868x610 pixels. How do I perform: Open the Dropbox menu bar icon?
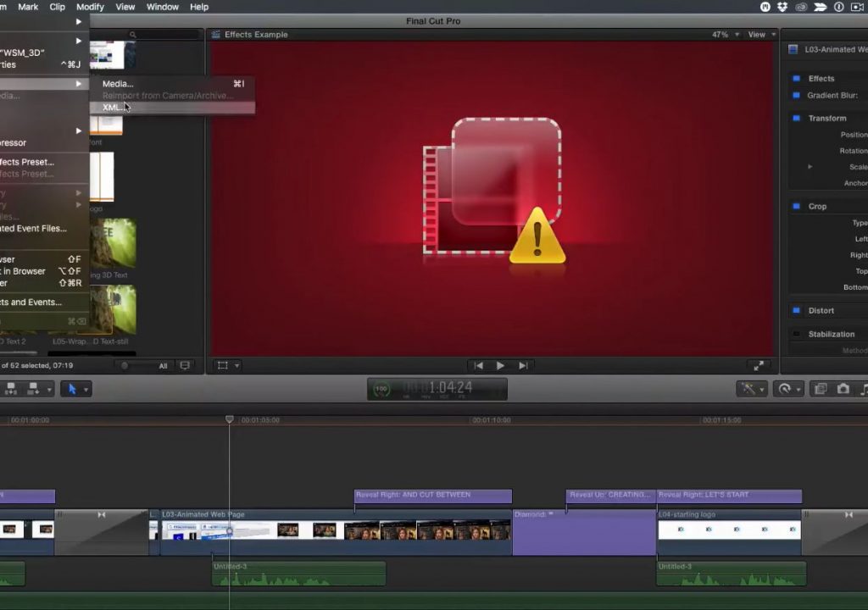pos(782,7)
